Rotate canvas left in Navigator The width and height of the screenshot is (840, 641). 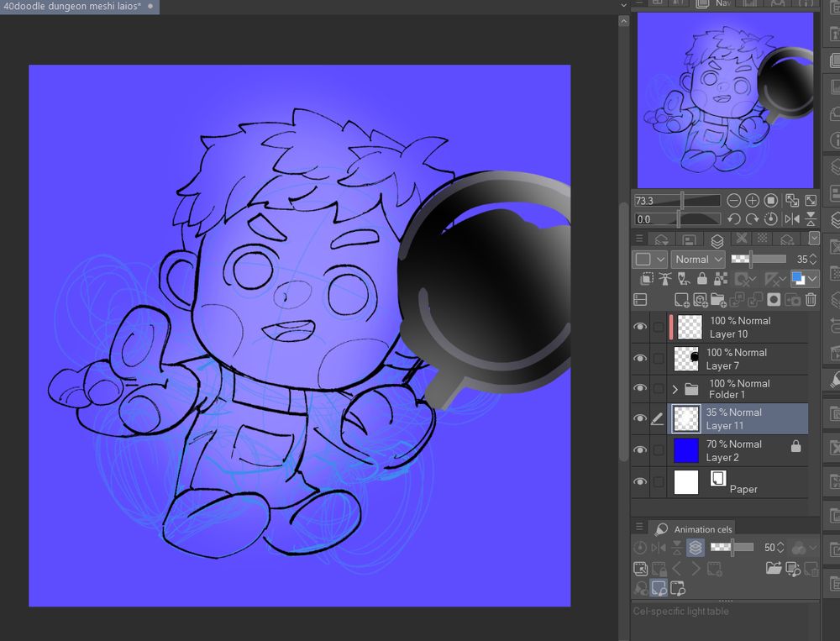(734, 218)
